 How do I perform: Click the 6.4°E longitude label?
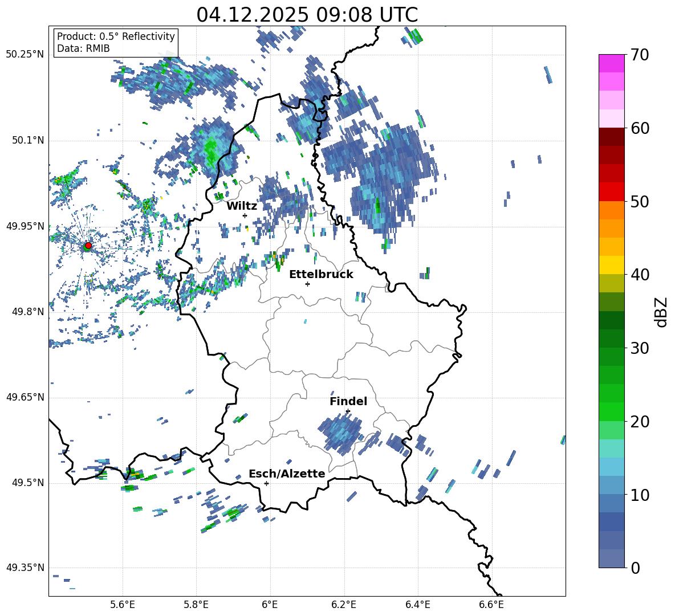click(x=417, y=605)
